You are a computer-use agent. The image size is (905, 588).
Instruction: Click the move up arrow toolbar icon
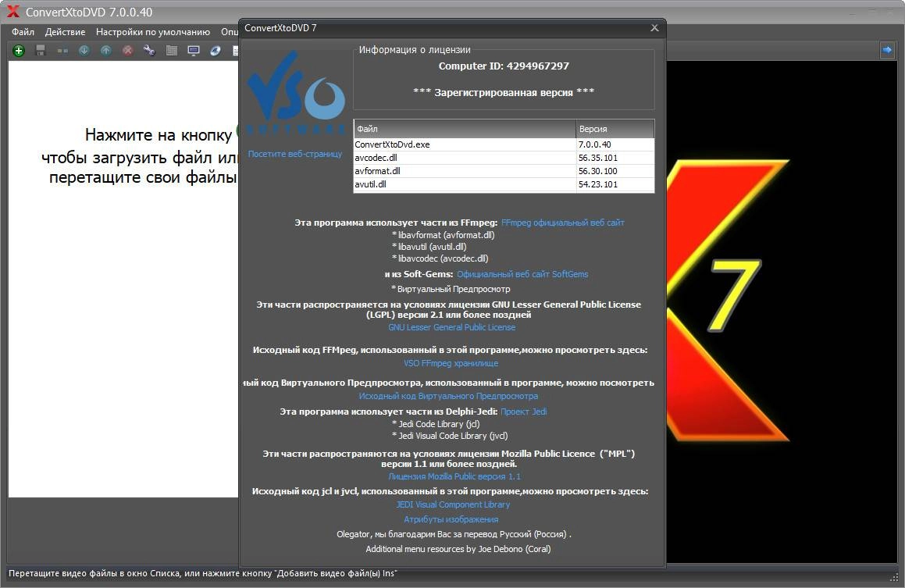point(105,51)
